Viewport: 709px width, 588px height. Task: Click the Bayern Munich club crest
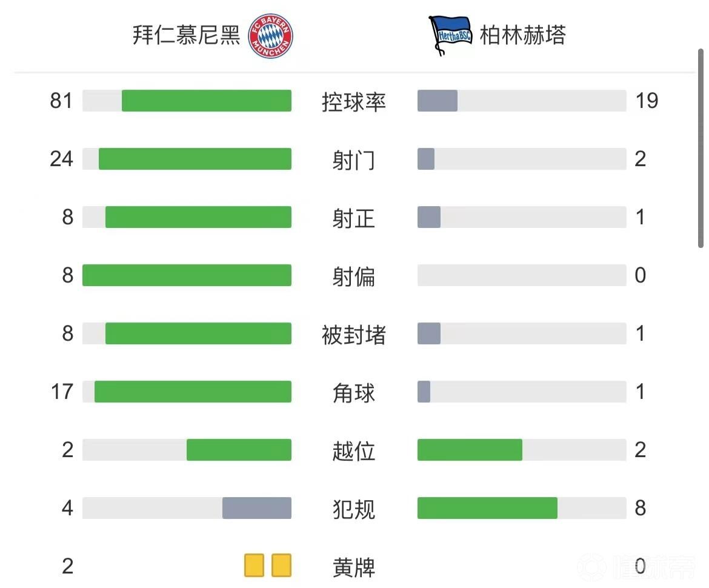tap(271, 36)
